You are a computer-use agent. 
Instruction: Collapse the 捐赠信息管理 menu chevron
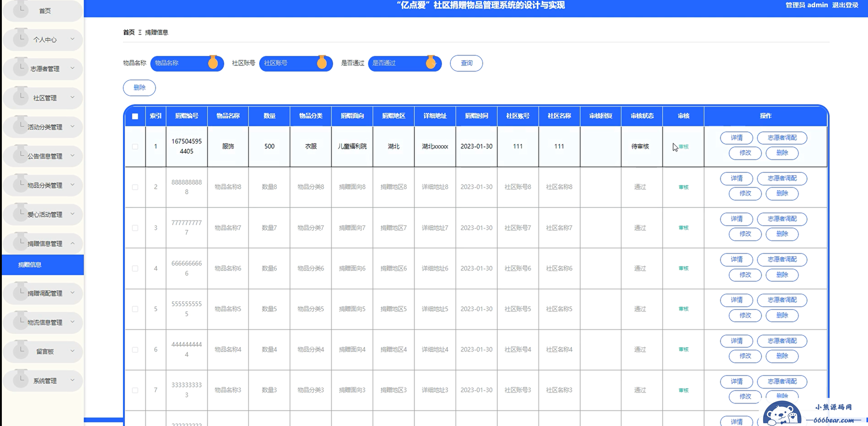coord(73,243)
